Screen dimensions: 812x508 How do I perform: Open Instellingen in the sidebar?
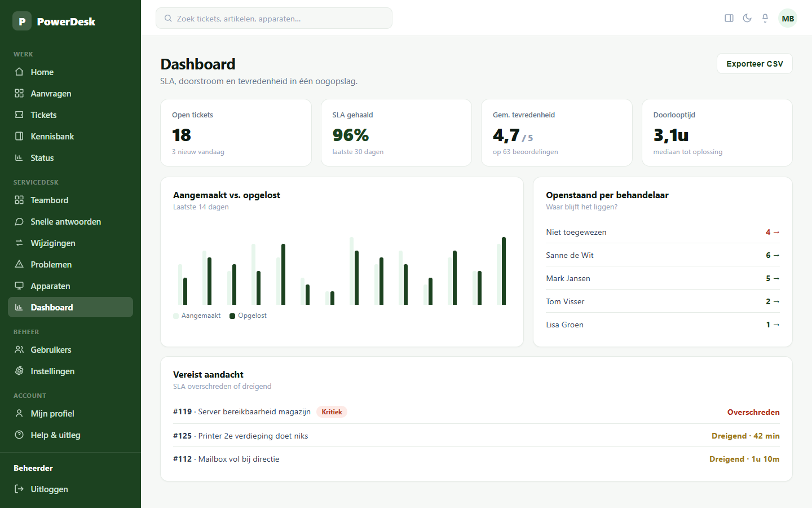(x=70, y=371)
